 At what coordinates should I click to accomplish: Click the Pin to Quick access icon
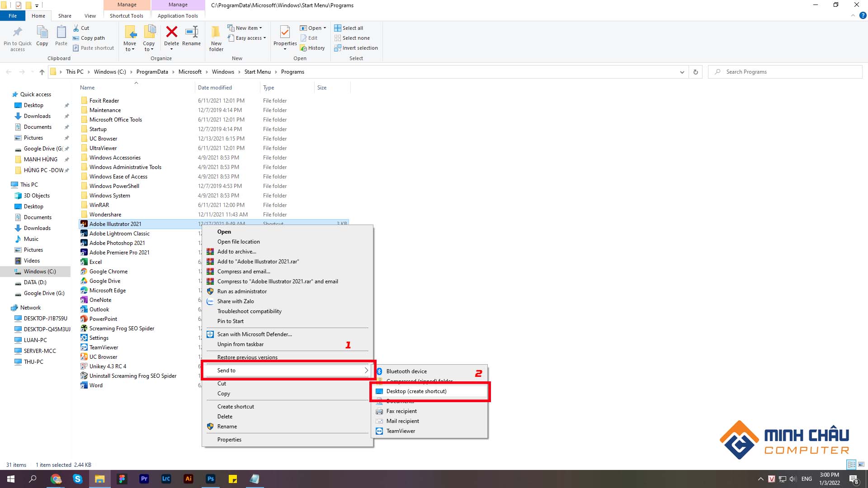point(18,32)
